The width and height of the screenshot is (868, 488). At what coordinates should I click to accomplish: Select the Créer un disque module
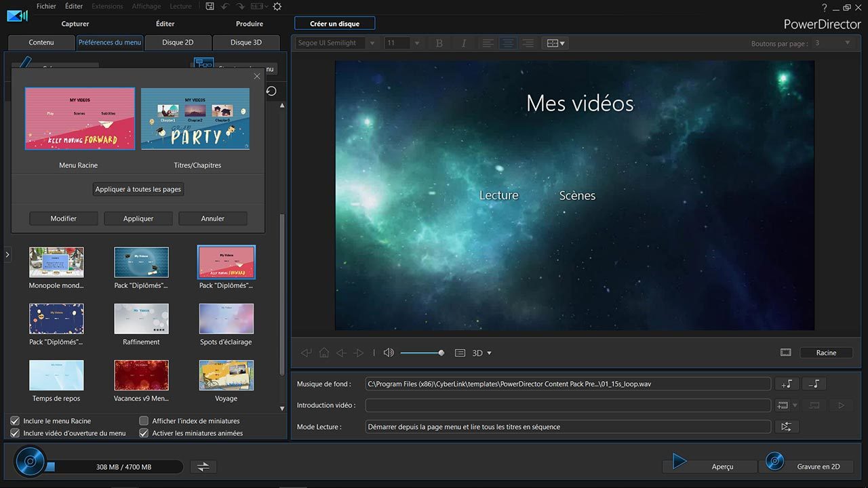335,24
